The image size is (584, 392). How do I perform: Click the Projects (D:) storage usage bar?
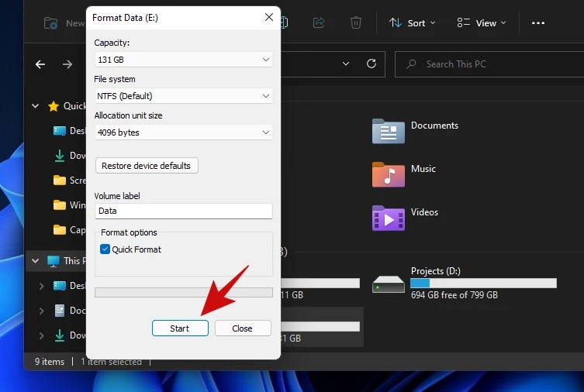tap(483, 283)
